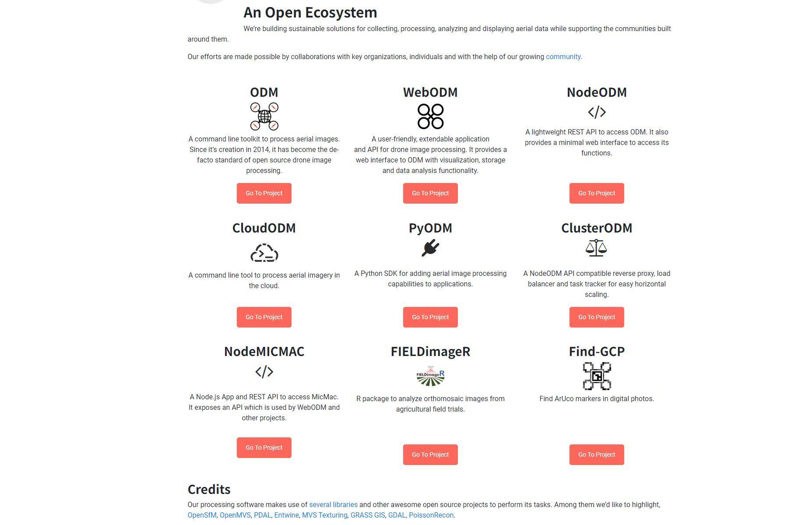Open the GRASS GIS link

tap(368, 515)
